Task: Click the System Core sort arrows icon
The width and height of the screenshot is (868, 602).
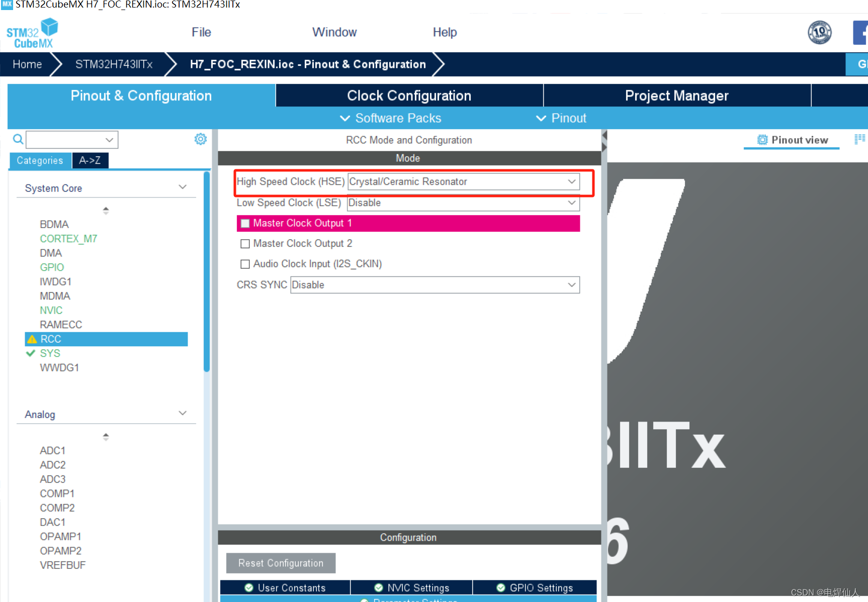Action: (x=106, y=211)
